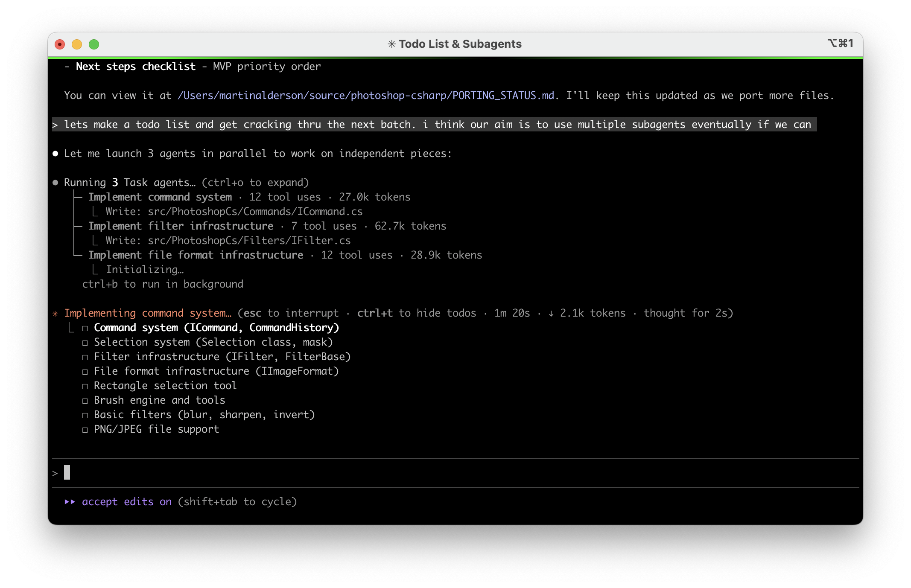Check the Selection system todo box
This screenshot has width=911, height=588.
(85, 343)
